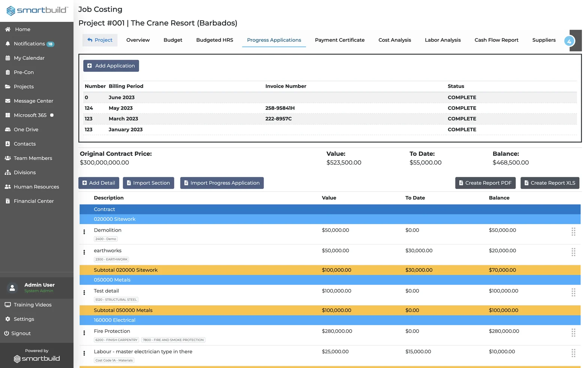588x368 pixels.
Task: Click drag handle on Fire Protection row
Action: pyautogui.click(x=573, y=332)
